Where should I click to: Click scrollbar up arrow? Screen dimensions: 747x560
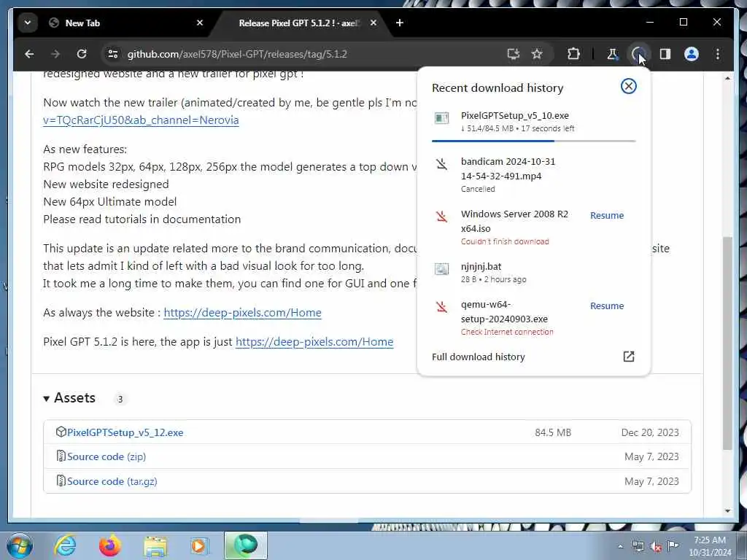pyautogui.click(x=727, y=78)
